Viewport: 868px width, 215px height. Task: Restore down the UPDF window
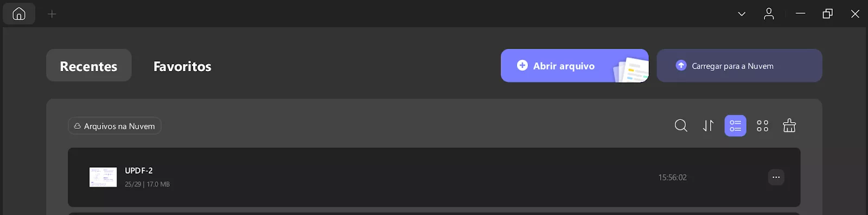828,14
